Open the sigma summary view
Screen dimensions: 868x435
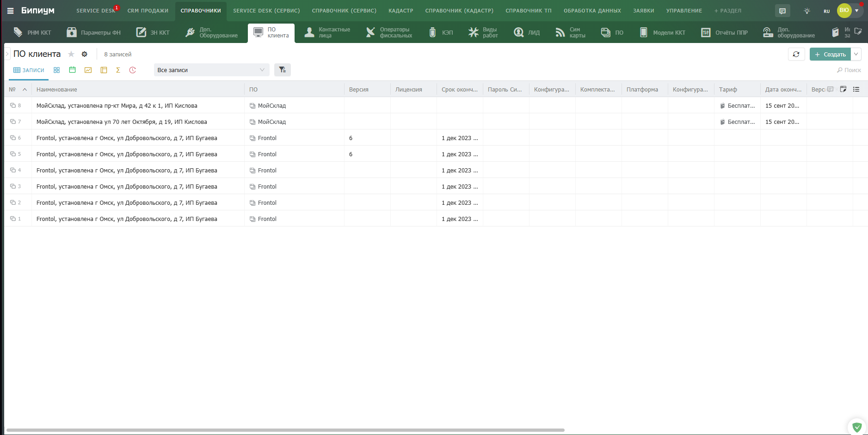tap(118, 70)
